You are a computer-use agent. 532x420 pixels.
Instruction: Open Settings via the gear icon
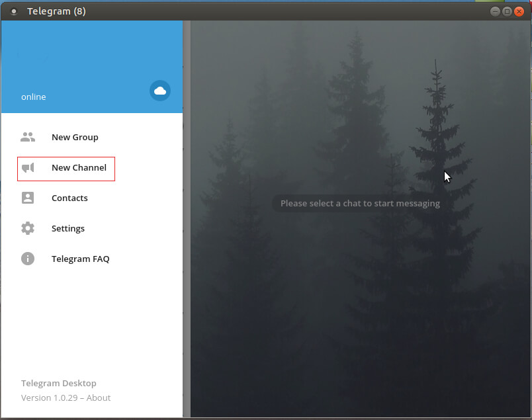pyautogui.click(x=27, y=228)
